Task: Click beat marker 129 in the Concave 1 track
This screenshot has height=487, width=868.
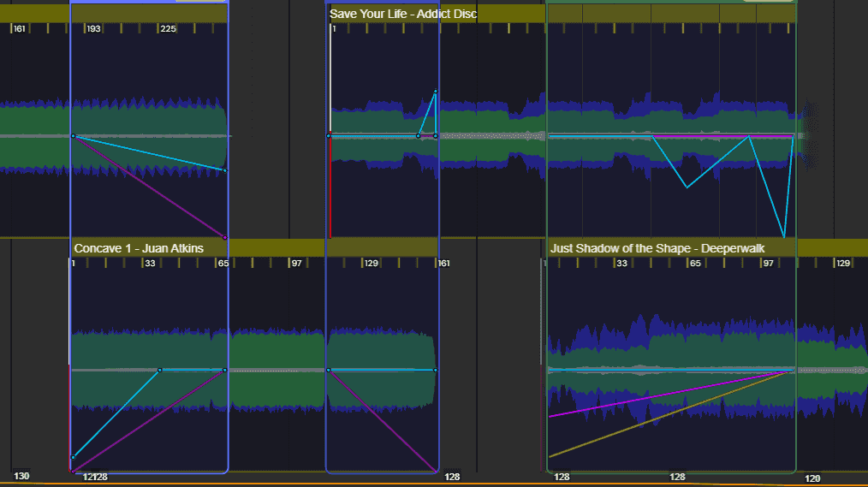Action: coord(371,264)
